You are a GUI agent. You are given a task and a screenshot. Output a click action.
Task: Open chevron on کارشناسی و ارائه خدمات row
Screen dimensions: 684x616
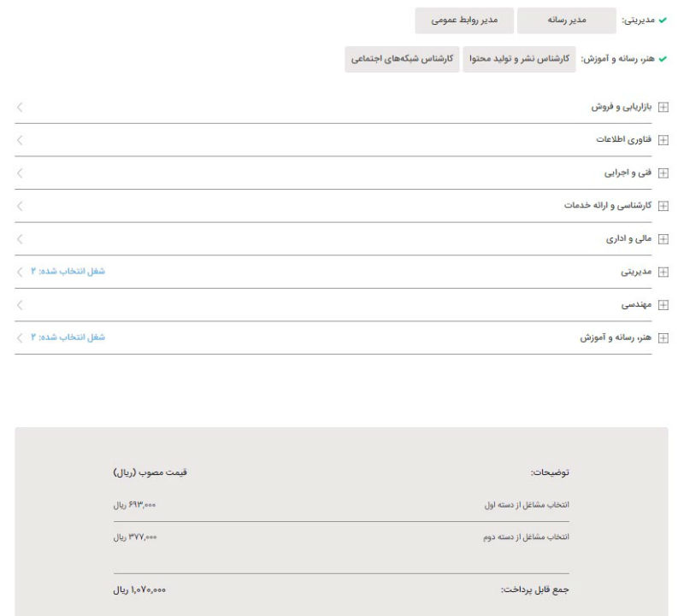click(20, 206)
